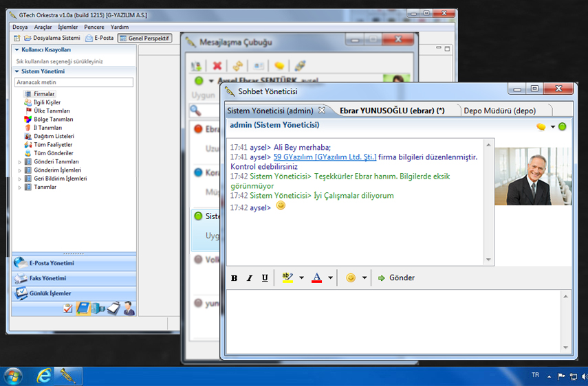Open the font color dropdown arrow
Viewport: 588px width, 386px height.
click(x=331, y=278)
